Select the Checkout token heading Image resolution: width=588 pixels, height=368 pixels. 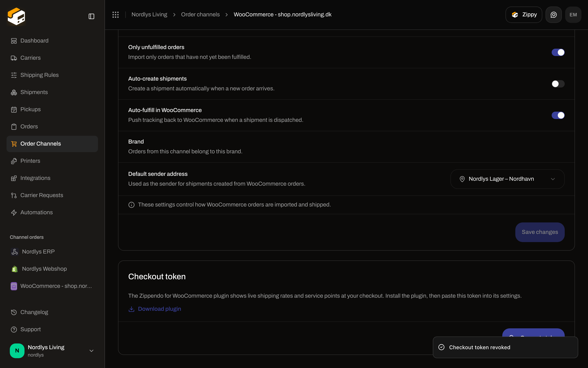coord(157,276)
